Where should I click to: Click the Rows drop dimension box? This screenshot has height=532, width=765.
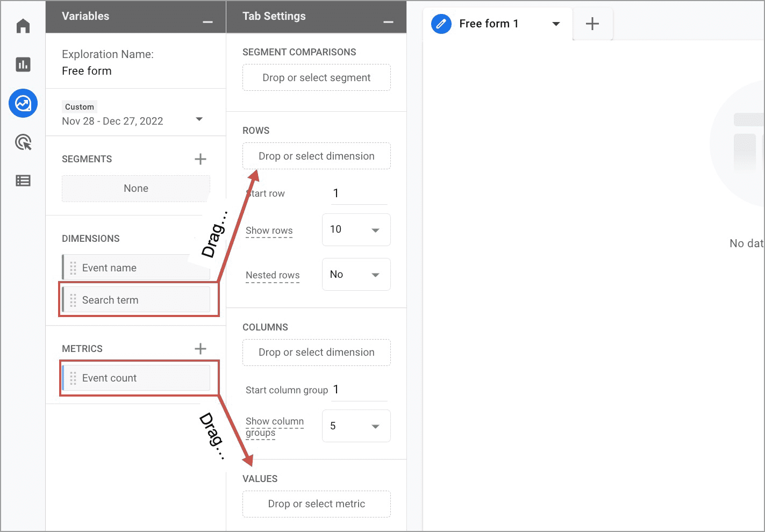tap(316, 156)
